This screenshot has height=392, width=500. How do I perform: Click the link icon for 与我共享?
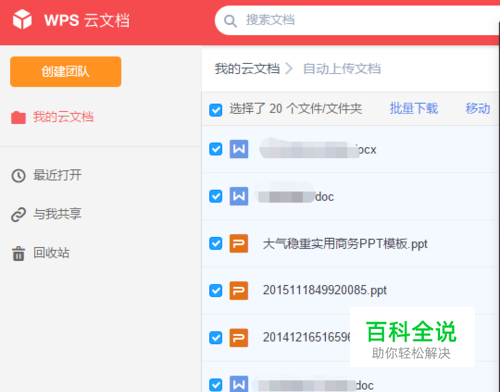(x=18, y=215)
